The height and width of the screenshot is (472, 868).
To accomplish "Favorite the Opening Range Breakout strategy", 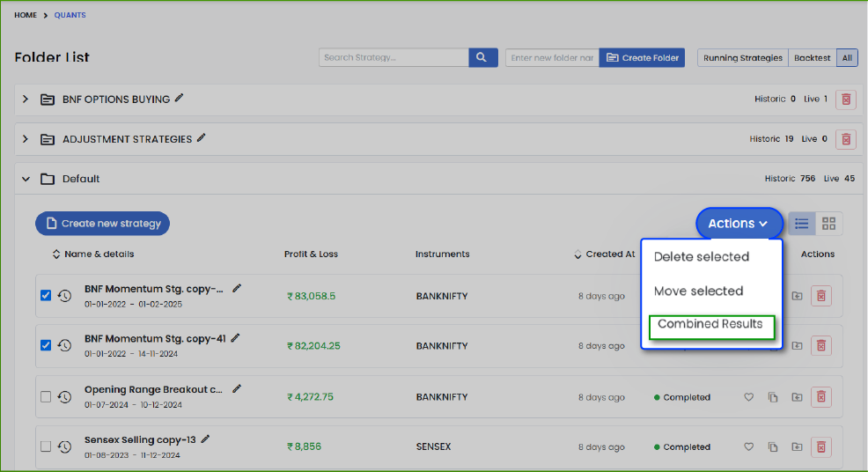I will point(749,397).
